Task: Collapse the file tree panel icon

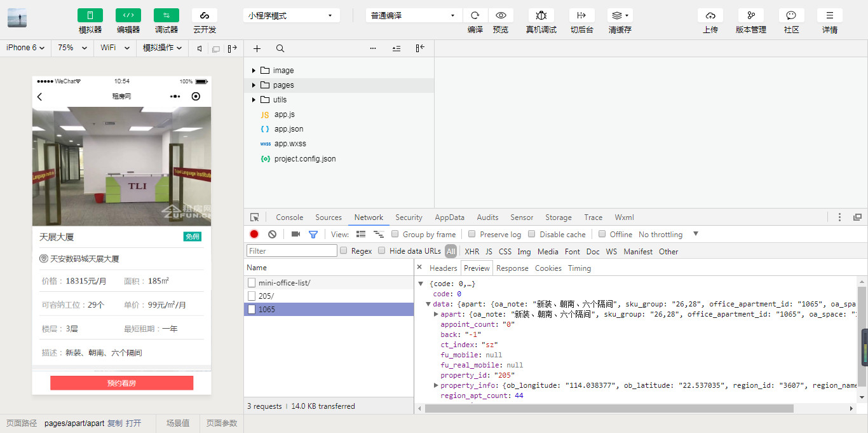Action: coord(420,48)
